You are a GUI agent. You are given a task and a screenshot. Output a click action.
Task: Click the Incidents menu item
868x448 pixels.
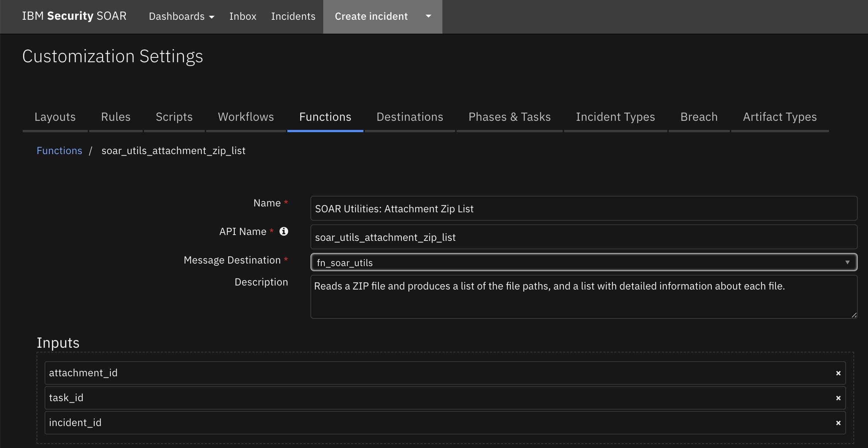(293, 16)
